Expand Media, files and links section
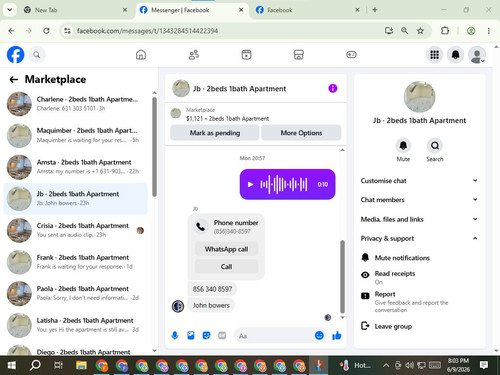Viewport: 500px width, 375px height. tap(419, 219)
